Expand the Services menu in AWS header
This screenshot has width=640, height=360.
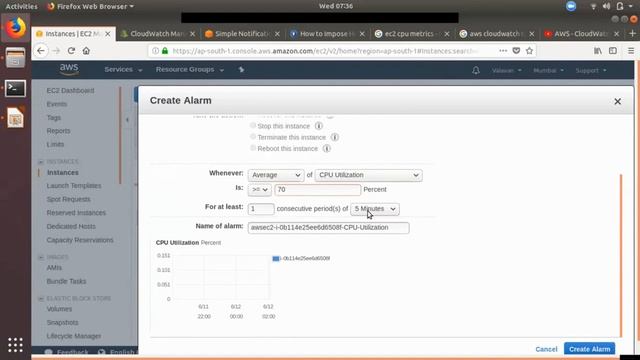[x=123, y=70]
